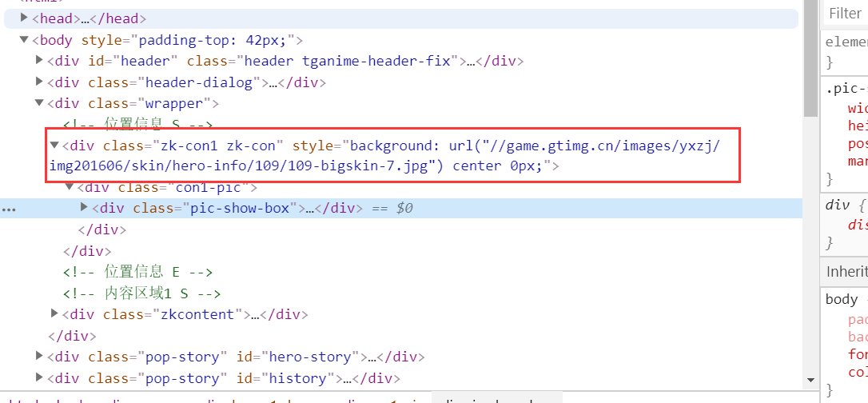
Task: Click the "body" selector in Styles pane
Action: point(841,300)
